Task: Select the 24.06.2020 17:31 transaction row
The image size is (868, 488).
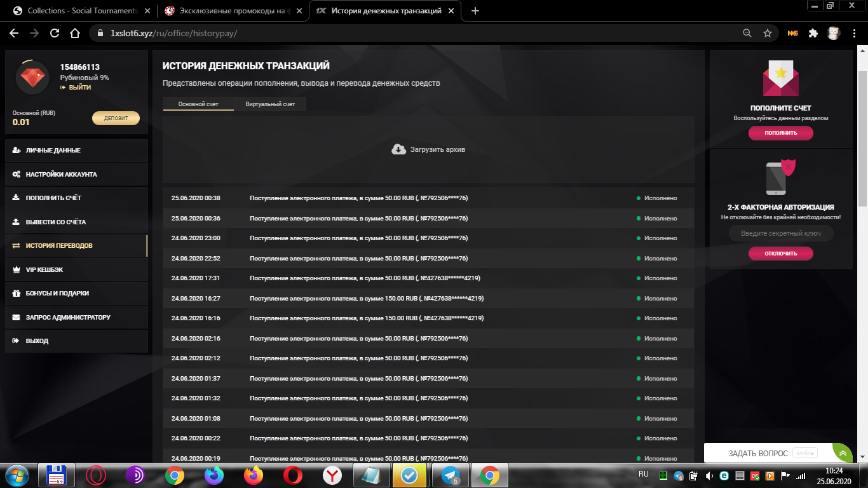Action: 428,278
